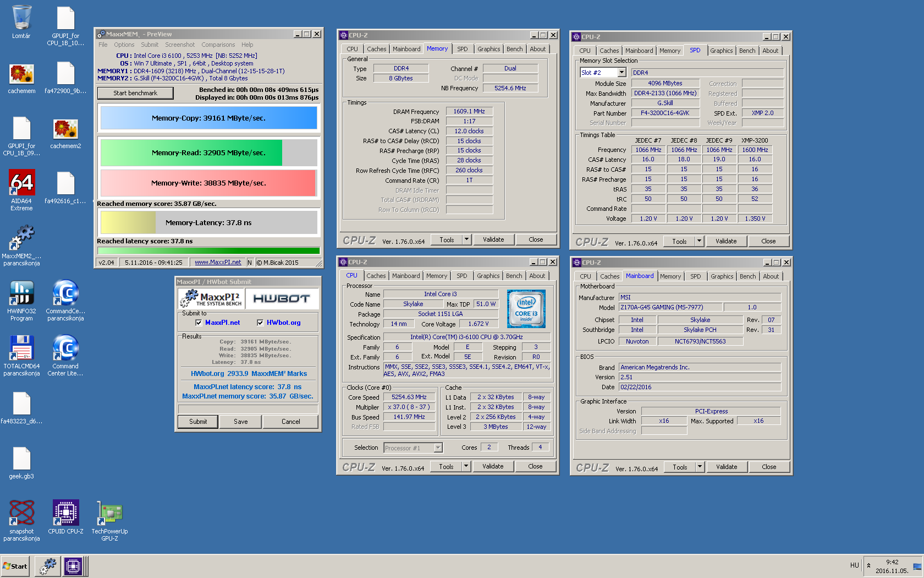Toggle the HWbot.org submit checkbox
This screenshot has width=924, height=578.
coord(260,323)
